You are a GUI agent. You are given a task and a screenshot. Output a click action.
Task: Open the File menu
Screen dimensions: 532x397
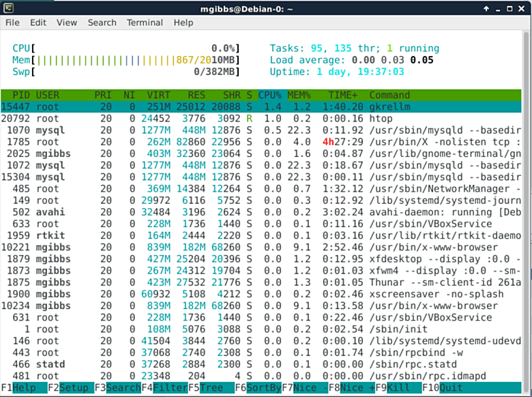pos(12,23)
